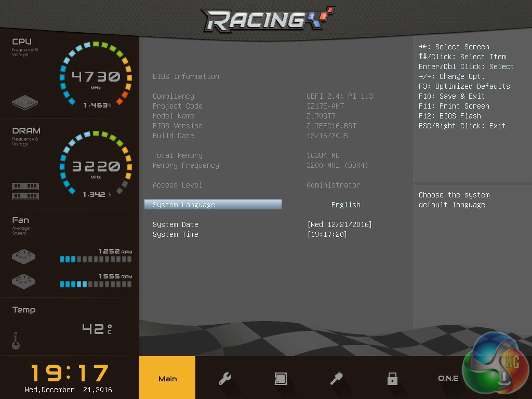Open the Advanced wrench icon tab
This screenshot has height=399, width=532.
(x=224, y=379)
